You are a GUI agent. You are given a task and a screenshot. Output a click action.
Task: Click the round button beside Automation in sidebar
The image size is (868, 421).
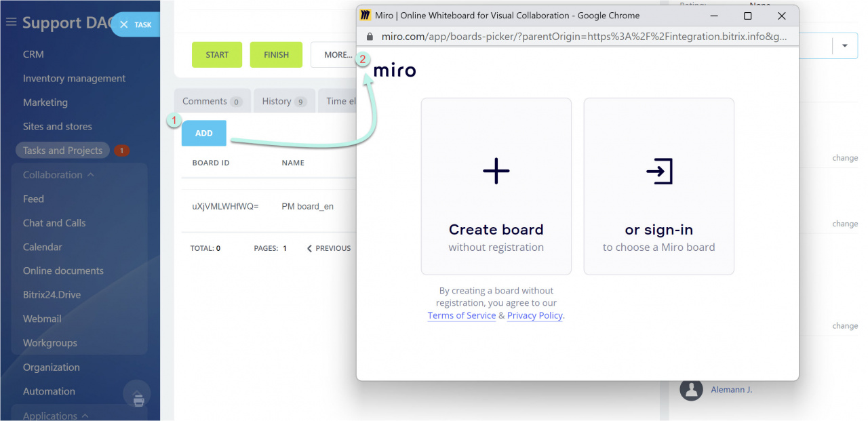[137, 393]
